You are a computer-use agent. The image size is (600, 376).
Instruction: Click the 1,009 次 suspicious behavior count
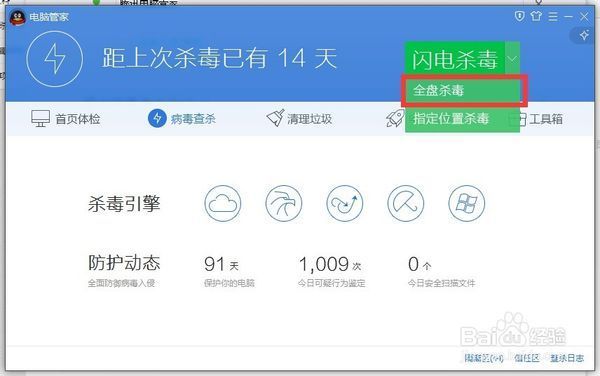pos(330,264)
